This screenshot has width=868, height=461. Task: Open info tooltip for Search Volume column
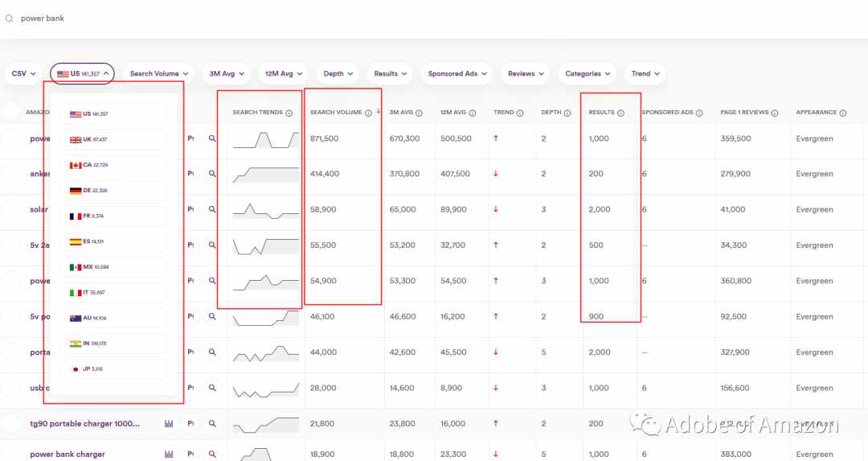[368, 113]
